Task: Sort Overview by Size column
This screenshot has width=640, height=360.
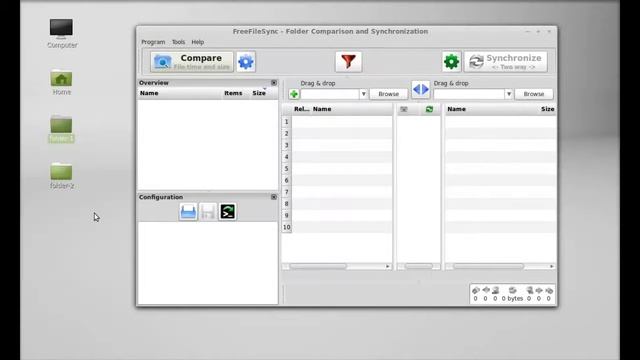Action: coord(259,93)
